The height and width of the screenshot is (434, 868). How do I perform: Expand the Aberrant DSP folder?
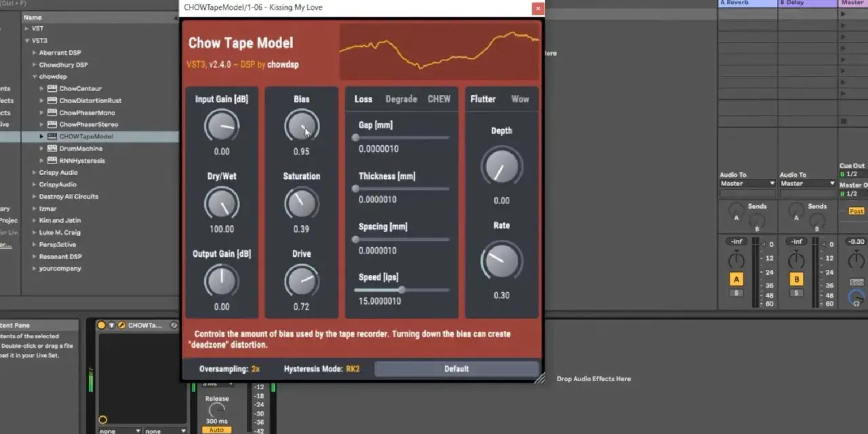click(x=35, y=52)
